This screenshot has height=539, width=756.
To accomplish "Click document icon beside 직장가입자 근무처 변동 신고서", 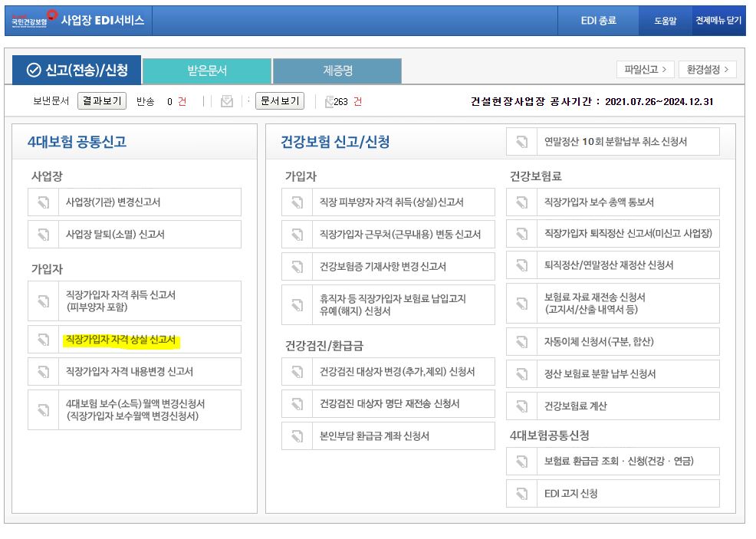I will pos(297,235).
